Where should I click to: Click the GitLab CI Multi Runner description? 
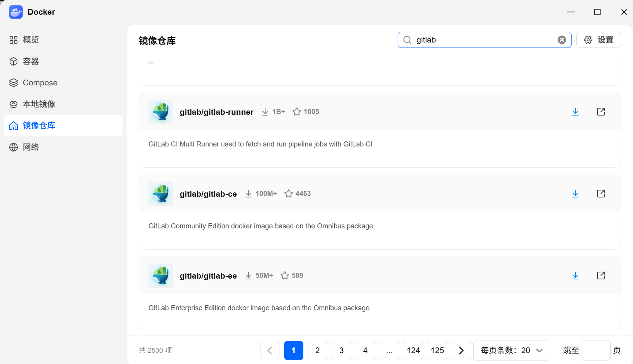(x=260, y=144)
